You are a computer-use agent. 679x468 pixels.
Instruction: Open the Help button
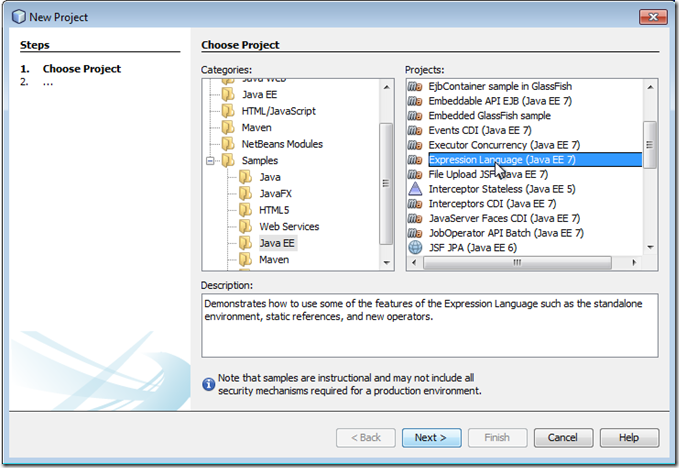click(x=629, y=438)
